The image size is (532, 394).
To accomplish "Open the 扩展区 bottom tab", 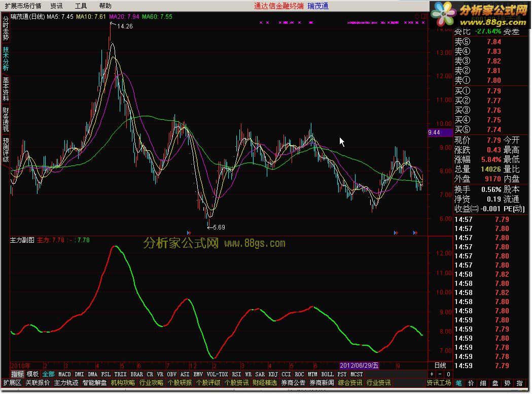I will click(x=13, y=383).
